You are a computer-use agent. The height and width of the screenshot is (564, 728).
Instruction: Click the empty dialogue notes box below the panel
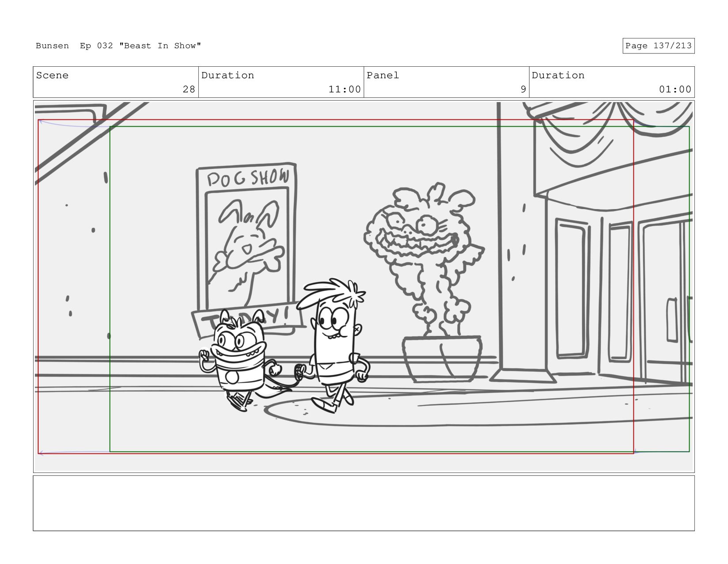click(364, 503)
